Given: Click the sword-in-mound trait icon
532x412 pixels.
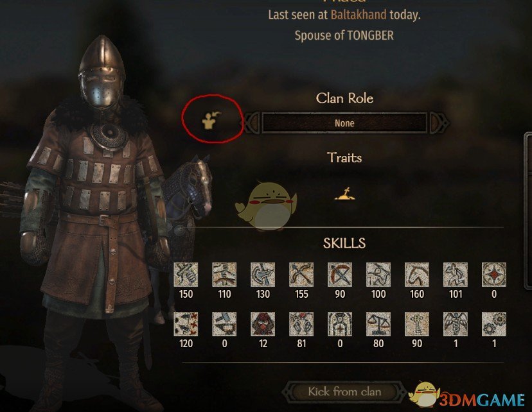Looking at the screenshot, I should tap(345, 194).
